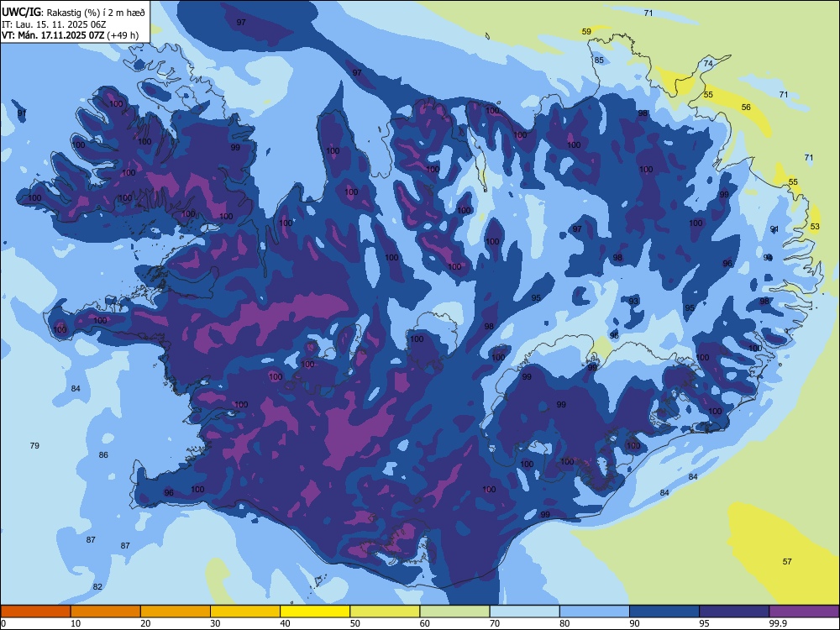Click the "Rakastig (%) í 2 m hæð" label
This screenshot has height=630, width=840.
(96, 13)
